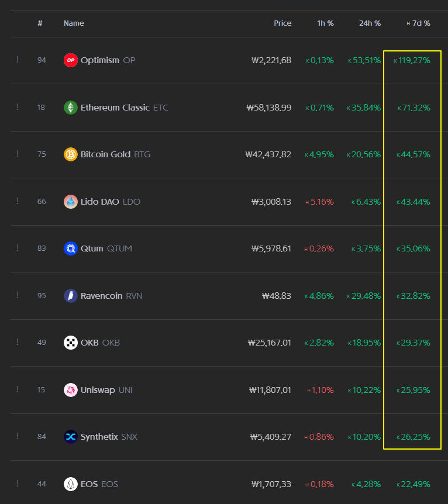Image resolution: width=448 pixels, height=504 pixels.
Task: Toggle watchlist marker for Lido DAO row
Action: (18, 201)
